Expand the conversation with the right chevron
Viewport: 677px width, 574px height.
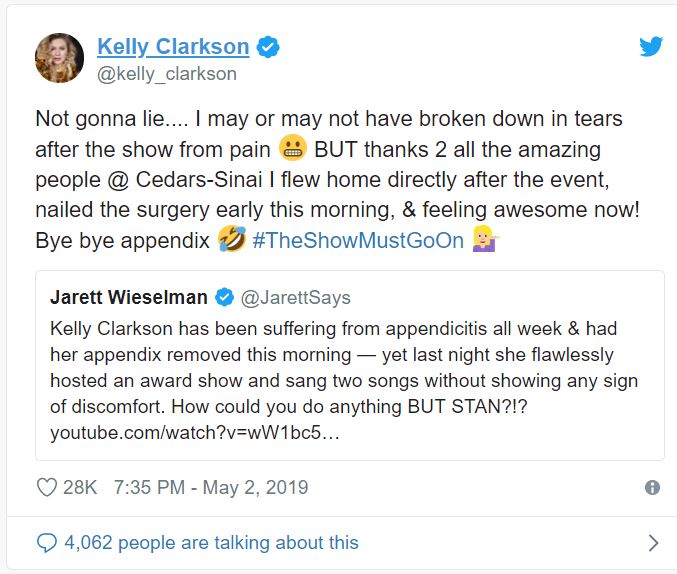(653, 543)
